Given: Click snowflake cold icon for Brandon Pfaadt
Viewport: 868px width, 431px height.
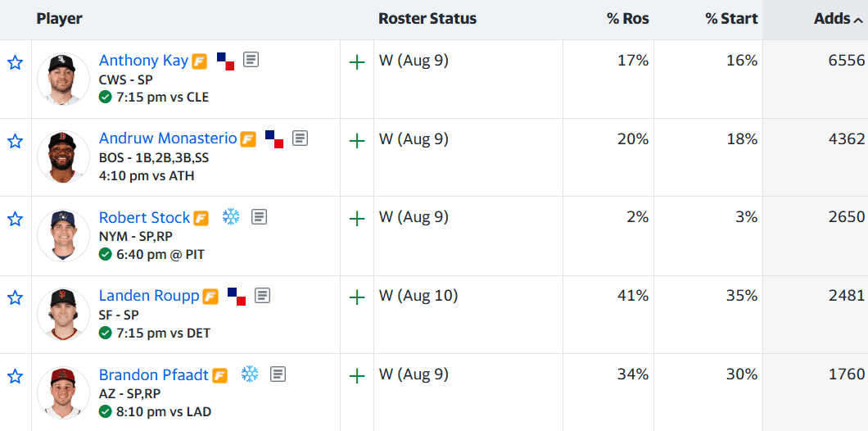Looking at the screenshot, I should click(x=250, y=374).
